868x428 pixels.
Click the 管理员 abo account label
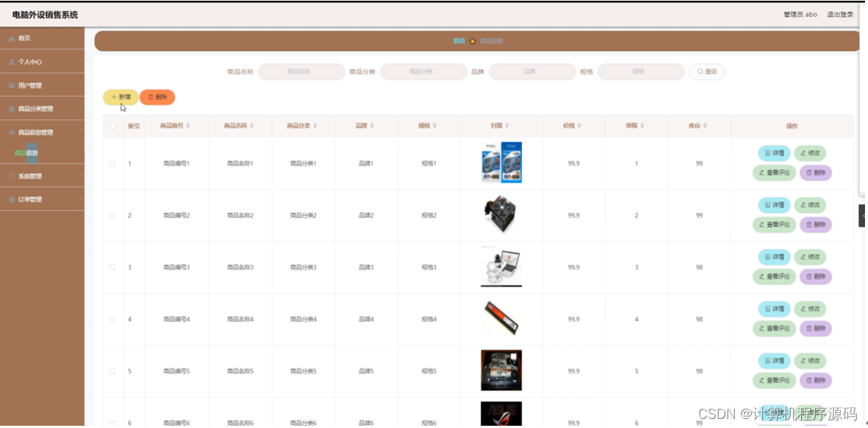pos(800,14)
